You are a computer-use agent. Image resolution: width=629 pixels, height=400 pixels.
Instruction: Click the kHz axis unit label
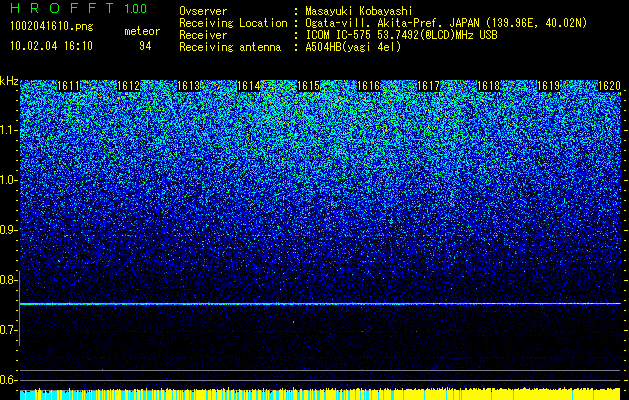tap(9, 81)
